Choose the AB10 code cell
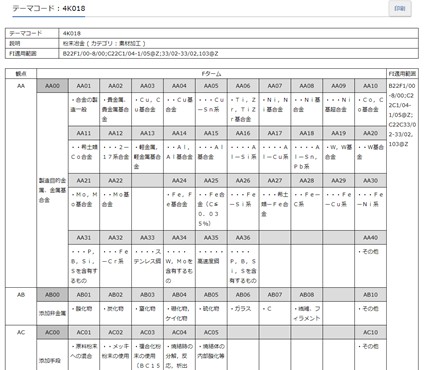 (370, 295)
